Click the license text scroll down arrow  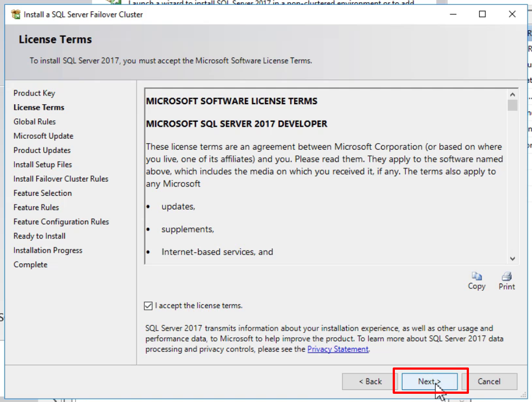pos(512,258)
